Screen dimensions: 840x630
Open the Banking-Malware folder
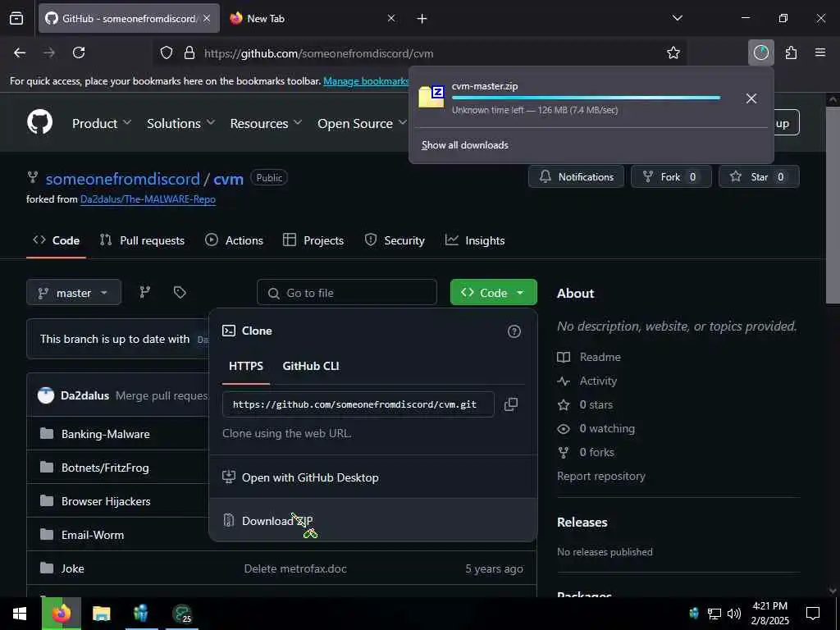(x=106, y=434)
